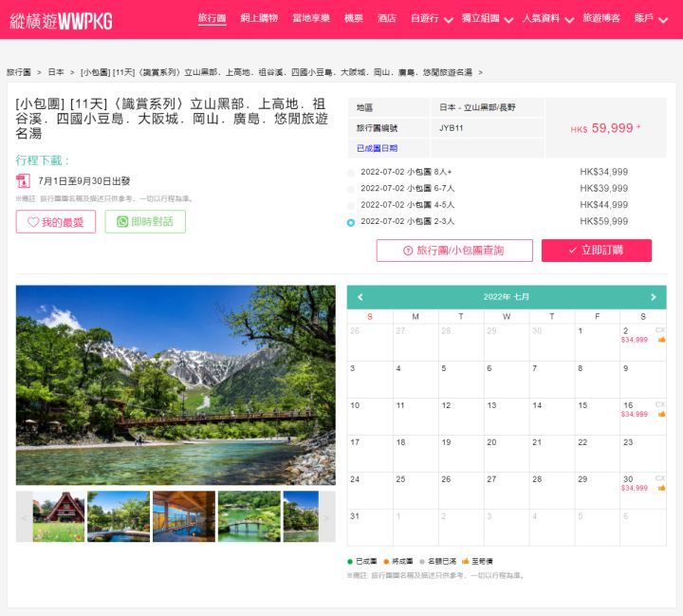
Task: Click the PDF itinerary download icon
Action: (23, 180)
